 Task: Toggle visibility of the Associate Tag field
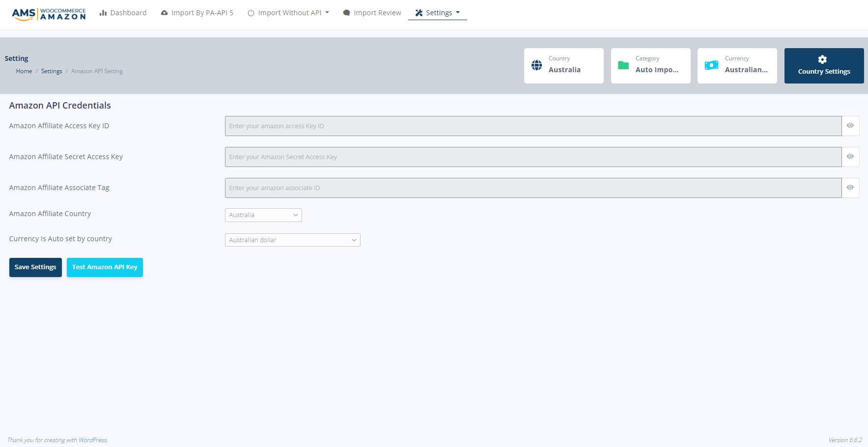click(850, 188)
